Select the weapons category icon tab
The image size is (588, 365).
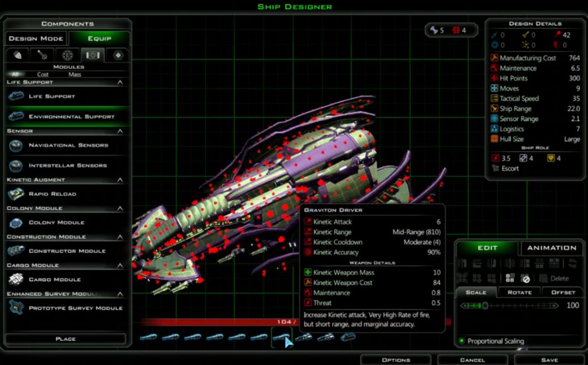[x=42, y=55]
